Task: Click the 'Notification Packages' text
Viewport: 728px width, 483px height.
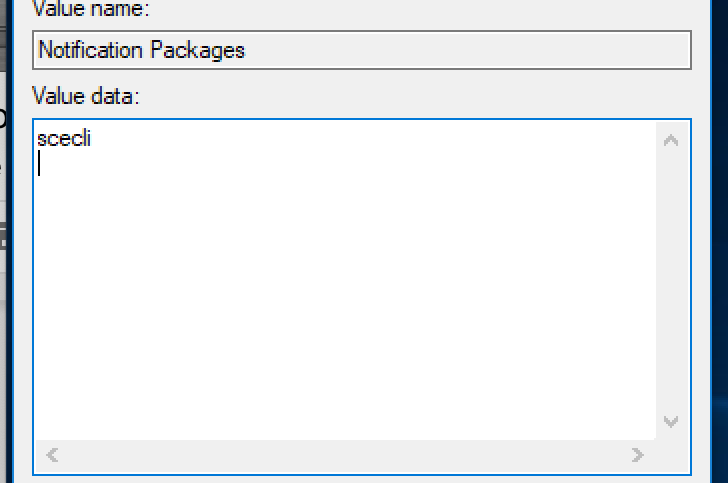Action: [x=142, y=50]
